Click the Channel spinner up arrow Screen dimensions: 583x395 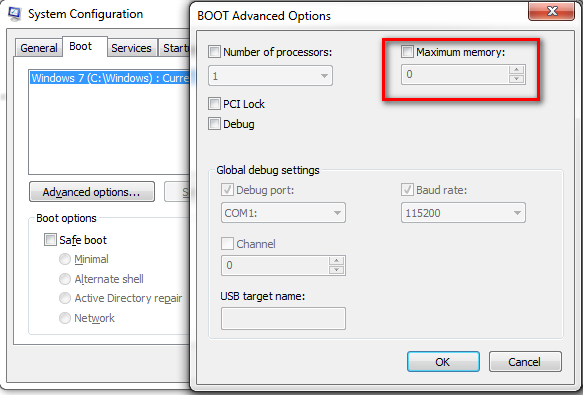(x=336, y=260)
